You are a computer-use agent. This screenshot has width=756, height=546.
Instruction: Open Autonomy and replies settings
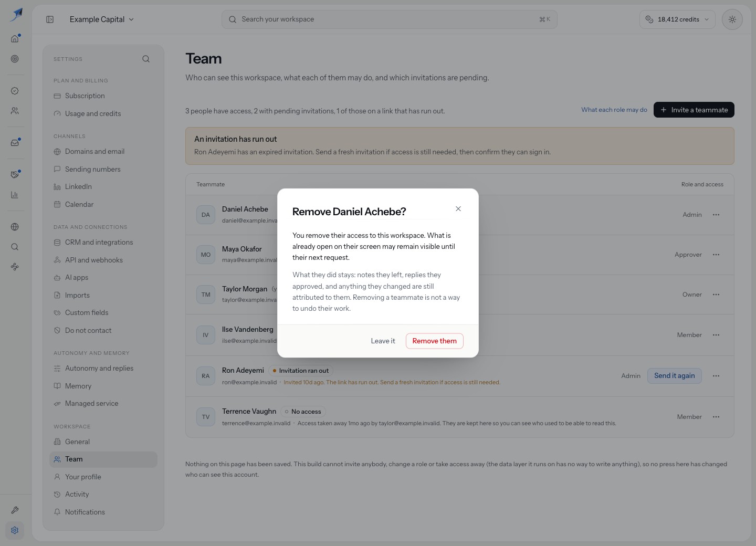103,369
